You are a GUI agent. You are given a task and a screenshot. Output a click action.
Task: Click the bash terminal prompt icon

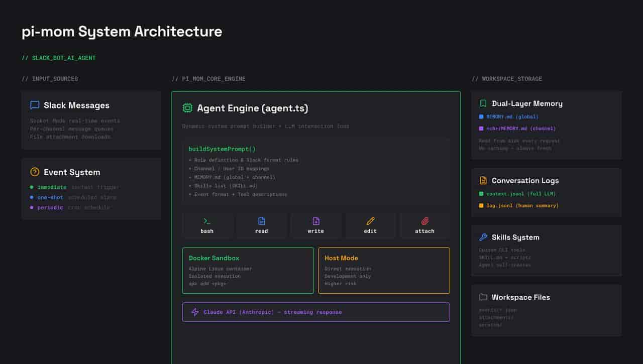[207, 221]
